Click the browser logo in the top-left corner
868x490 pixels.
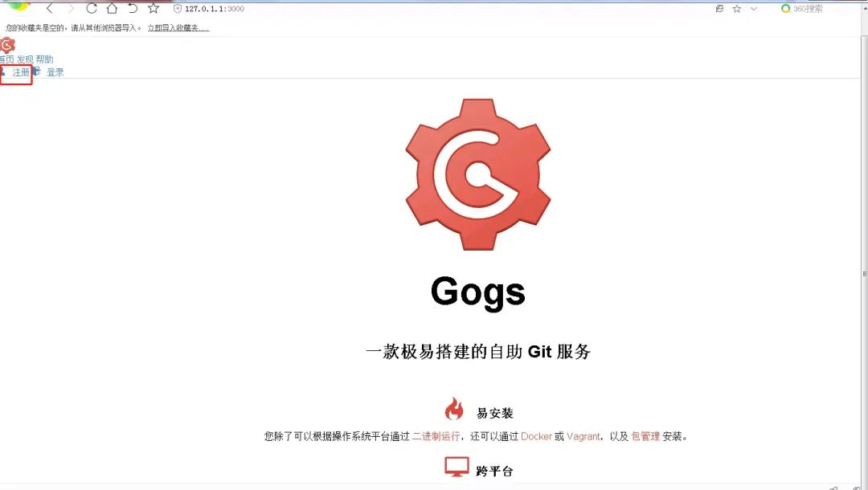[18, 5]
